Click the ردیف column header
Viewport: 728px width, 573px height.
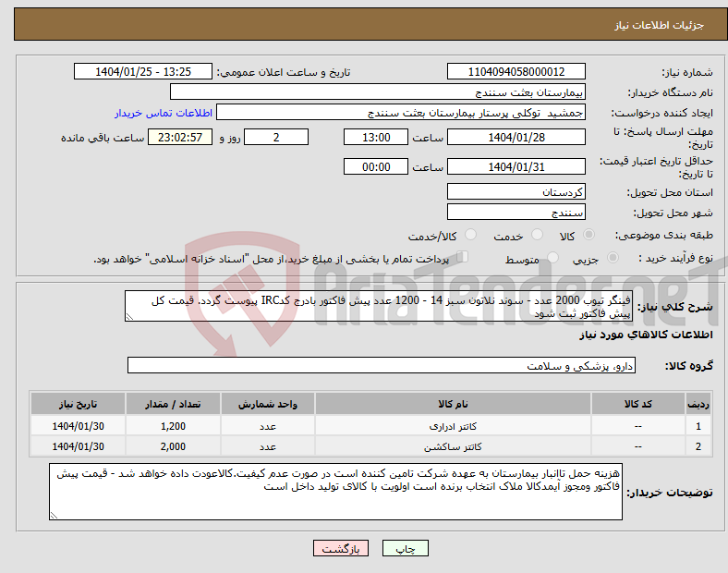point(698,404)
